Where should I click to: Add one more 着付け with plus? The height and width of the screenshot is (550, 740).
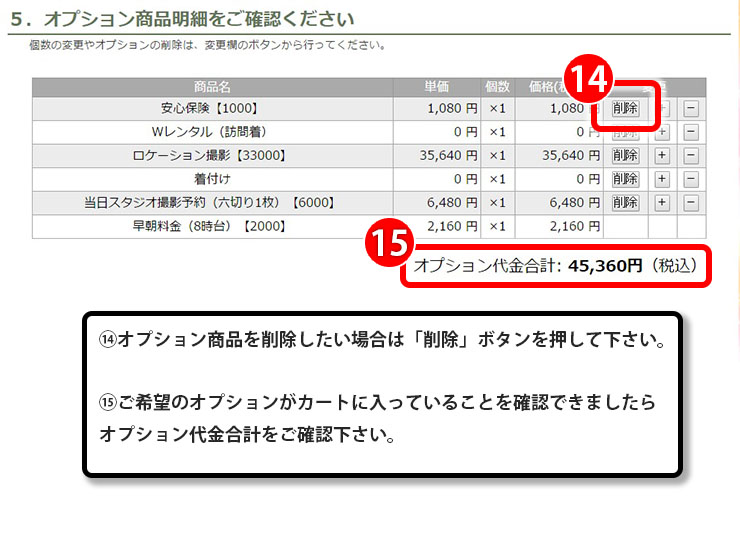click(662, 179)
